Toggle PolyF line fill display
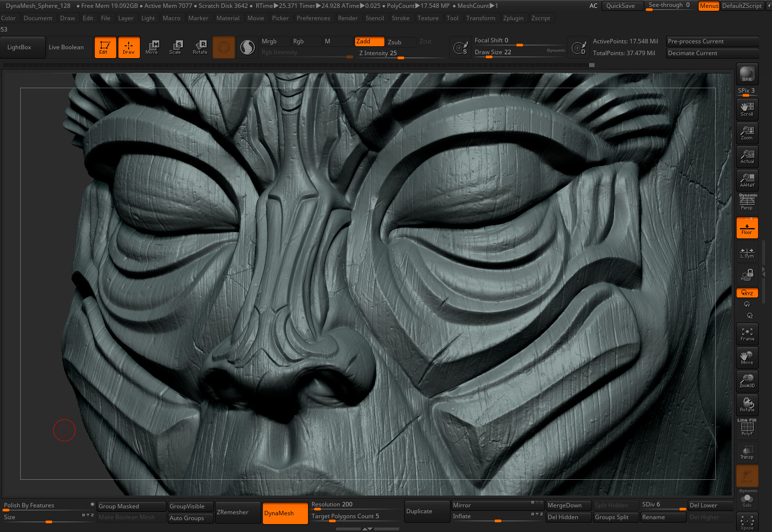Image resolution: width=772 pixels, height=532 pixels. pos(747,428)
